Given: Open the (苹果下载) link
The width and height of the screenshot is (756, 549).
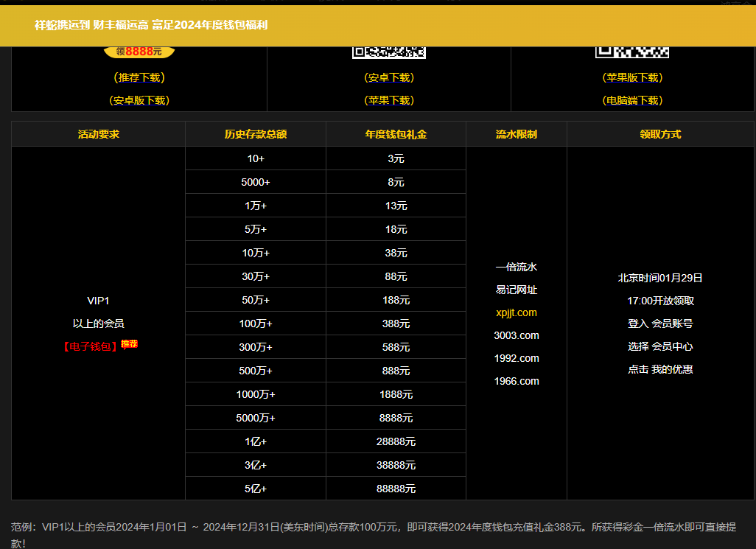Looking at the screenshot, I should [x=389, y=100].
